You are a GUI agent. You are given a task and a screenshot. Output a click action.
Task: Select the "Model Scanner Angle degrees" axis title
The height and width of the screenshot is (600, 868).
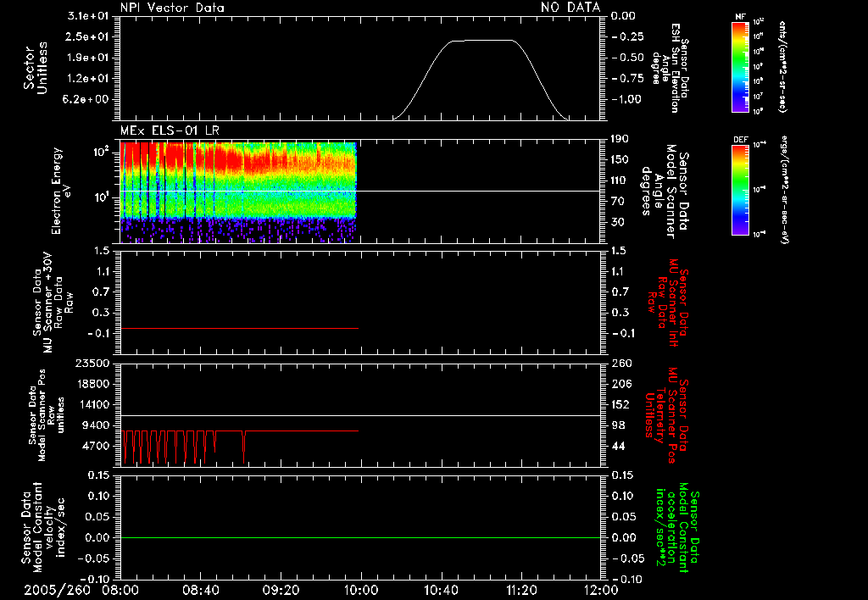665,192
